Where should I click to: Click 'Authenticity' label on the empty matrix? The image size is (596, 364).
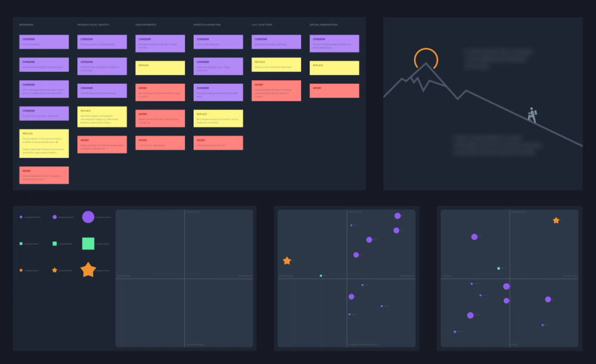pyautogui.click(x=124, y=276)
